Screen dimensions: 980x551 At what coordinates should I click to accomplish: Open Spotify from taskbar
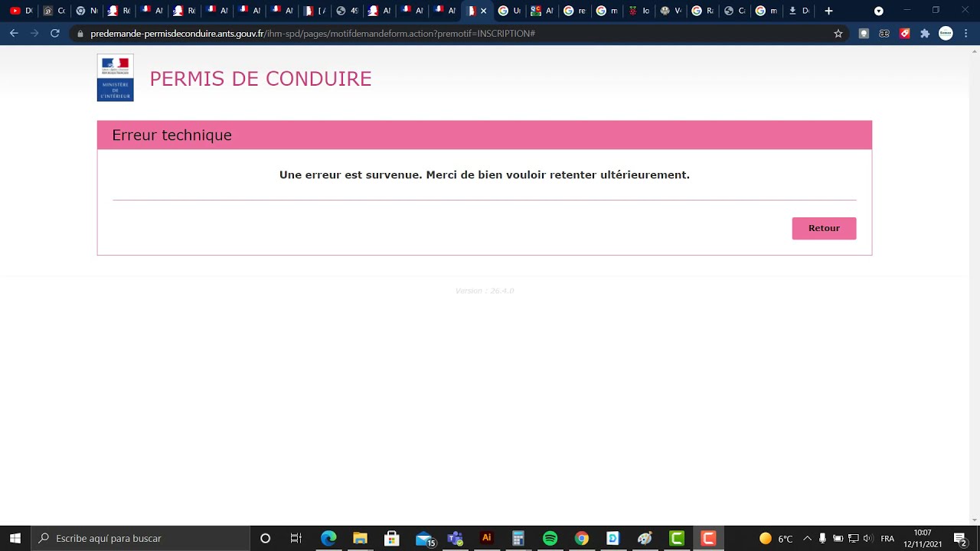click(x=550, y=538)
